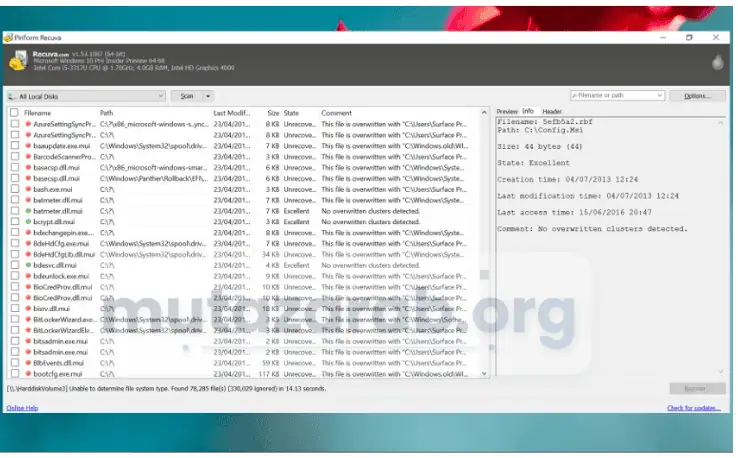
Task: Click the red status dot for BlbEvents.dll.mui
Action: (28, 363)
